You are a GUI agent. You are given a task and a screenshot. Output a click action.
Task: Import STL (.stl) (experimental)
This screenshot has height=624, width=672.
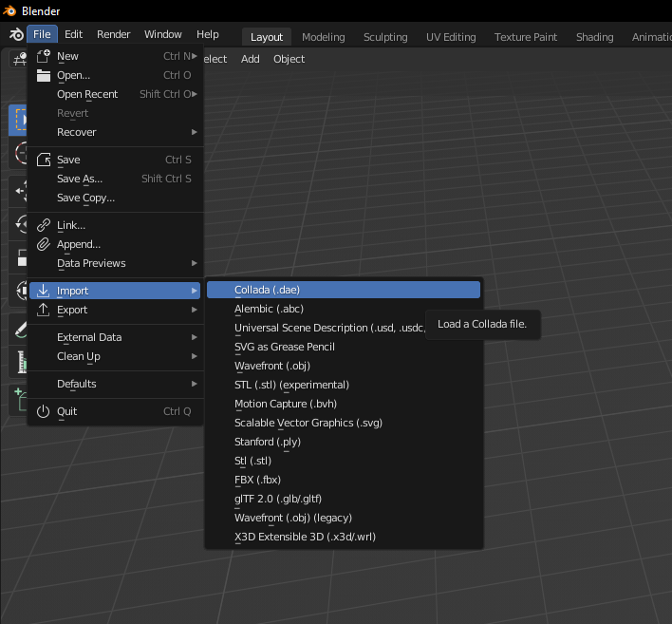click(344, 385)
